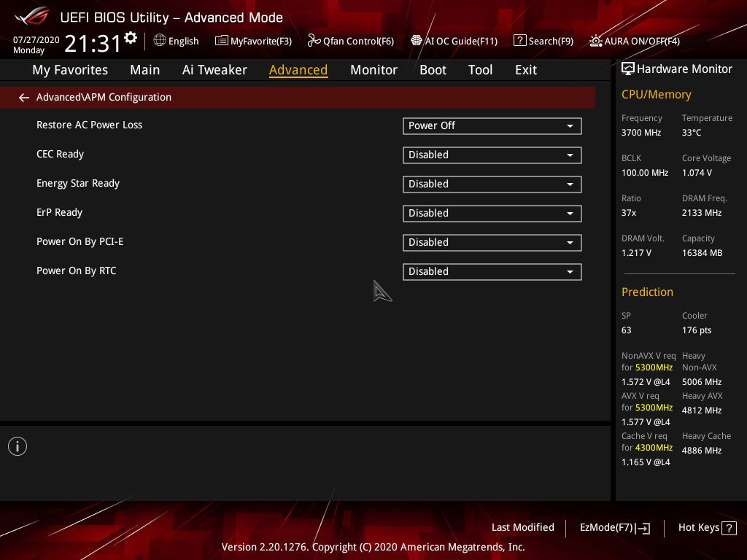Switch to Main tab
Image resolution: width=747 pixels, height=560 pixels.
[x=145, y=70]
